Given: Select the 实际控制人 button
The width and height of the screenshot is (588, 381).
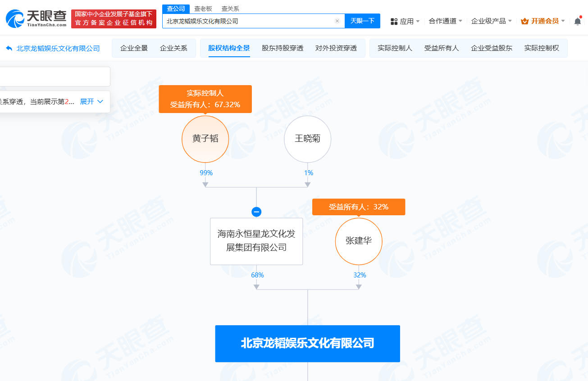Looking at the screenshot, I should (394, 48).
